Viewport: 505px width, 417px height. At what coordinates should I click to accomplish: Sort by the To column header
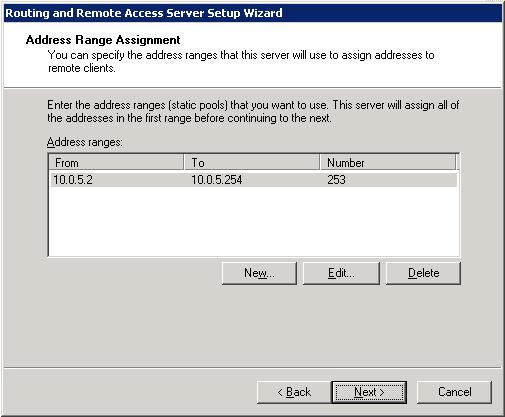pos(252,163)
